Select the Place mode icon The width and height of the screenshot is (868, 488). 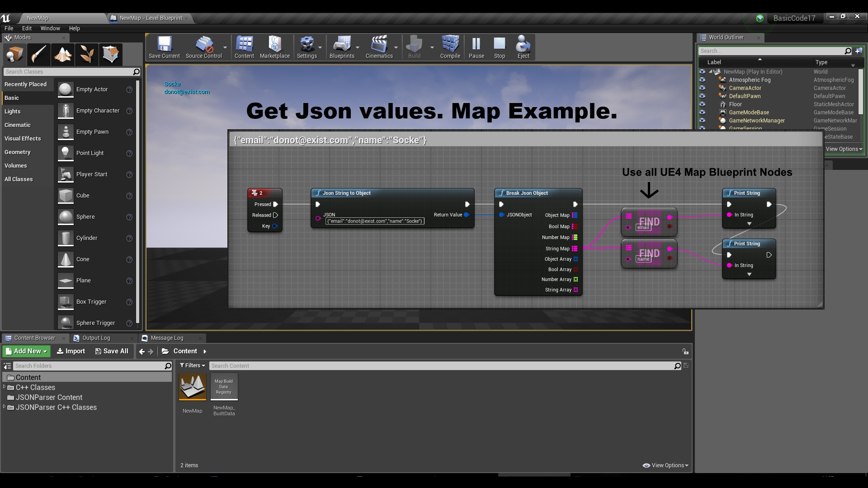14,55
